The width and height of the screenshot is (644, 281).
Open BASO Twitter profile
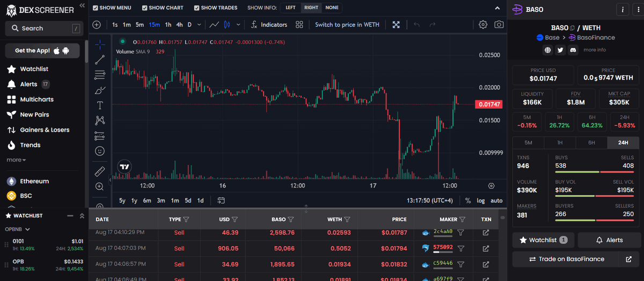(x=560, y=50)
